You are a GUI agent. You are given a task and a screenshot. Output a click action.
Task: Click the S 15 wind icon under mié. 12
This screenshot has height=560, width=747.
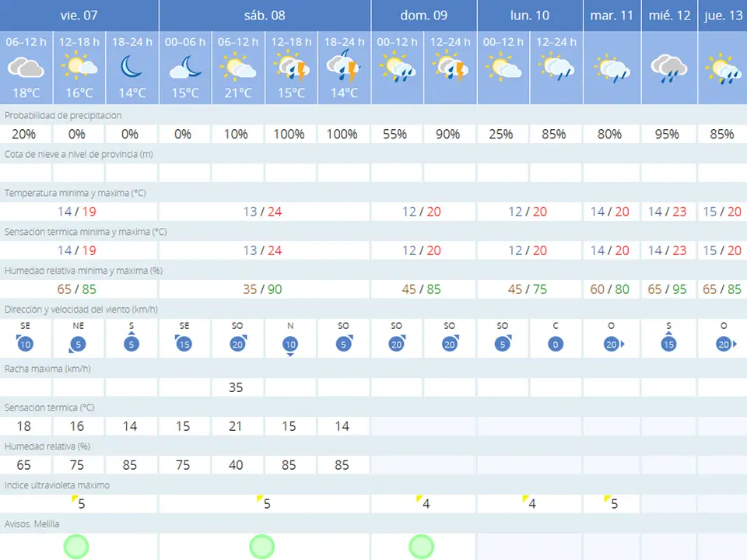[x=668, y=342]
